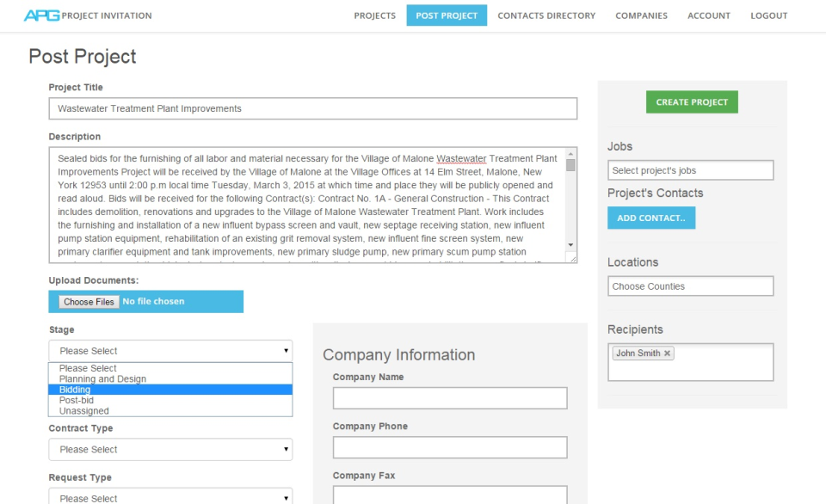Click the 'Company Information' heading
Screen dimensions: 826x504
point(398,355)
